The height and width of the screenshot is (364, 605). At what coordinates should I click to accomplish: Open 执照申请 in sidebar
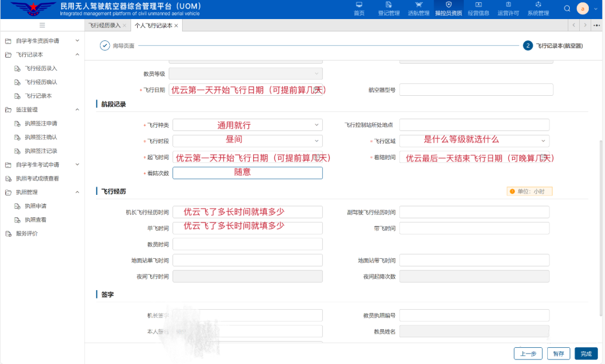[35, 206]
